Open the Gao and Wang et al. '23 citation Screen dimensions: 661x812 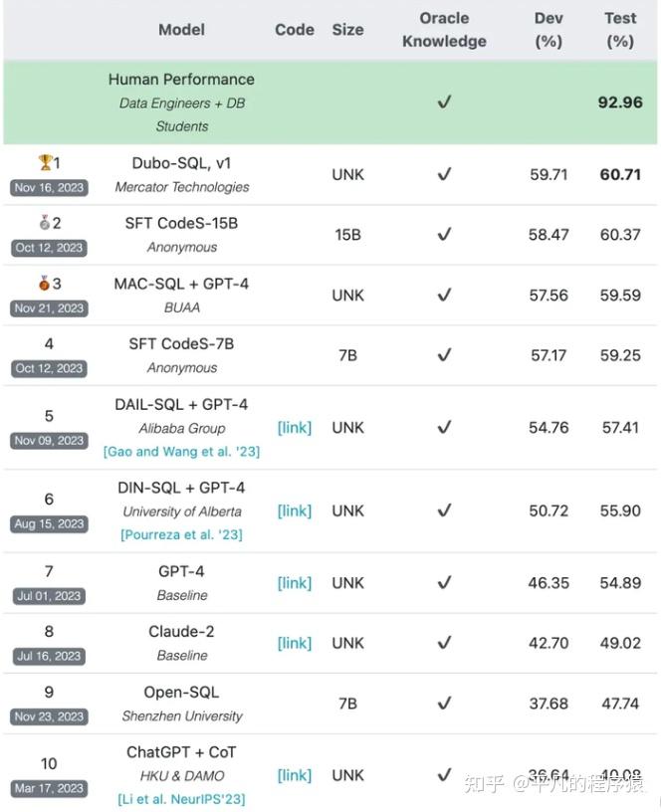180,452
